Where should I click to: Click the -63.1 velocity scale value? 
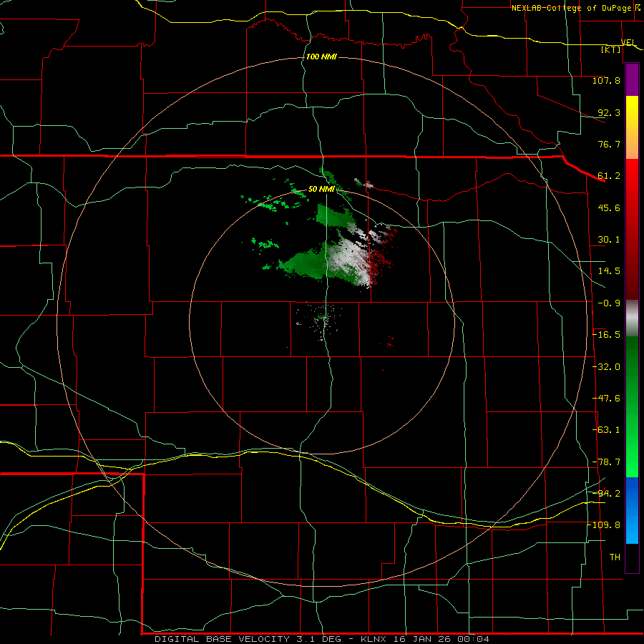pyautogui.click(x=606, y=430)
